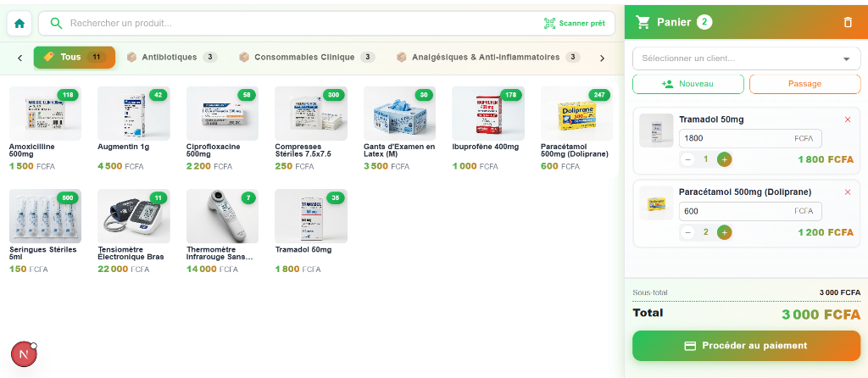
Task: Filter by Antibiotiques category
Action: click(171, 57)
